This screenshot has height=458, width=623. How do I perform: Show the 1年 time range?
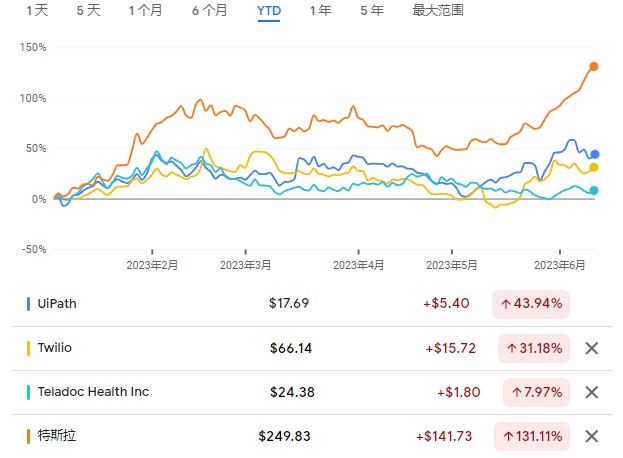321,10
